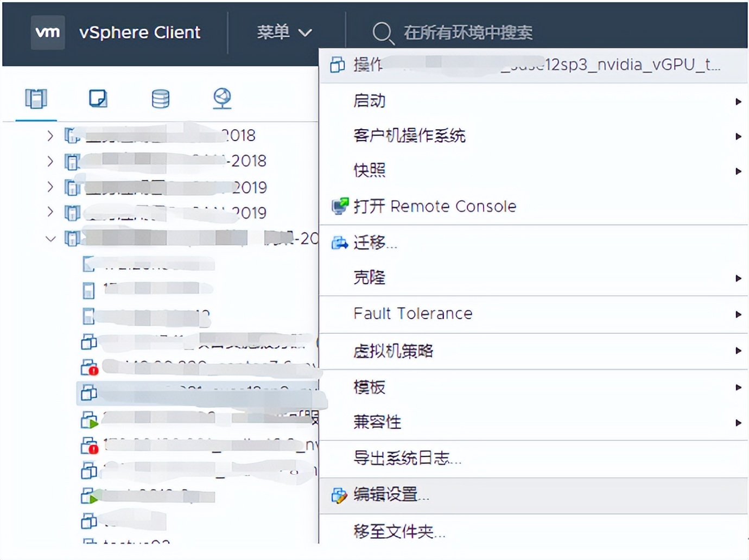This screenshot has width=749, height=560.
Task: Open the 菜单 dropdown
Action: point(284,33)
